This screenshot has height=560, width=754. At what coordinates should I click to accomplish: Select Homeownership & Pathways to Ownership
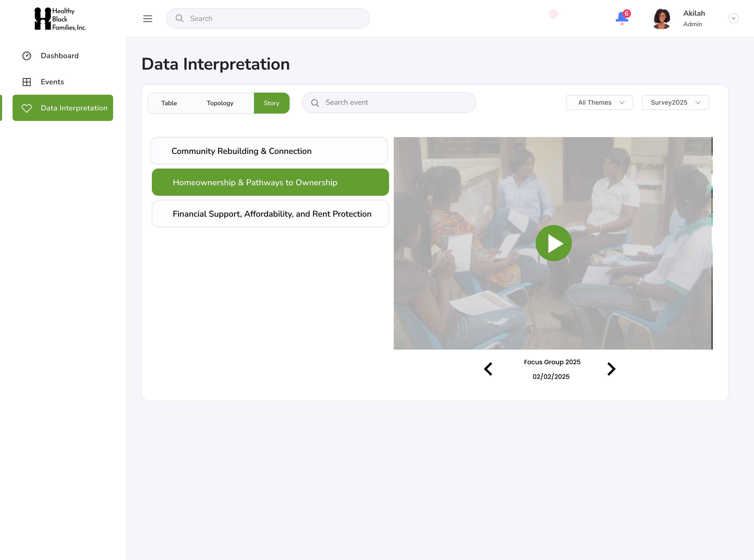270,182
